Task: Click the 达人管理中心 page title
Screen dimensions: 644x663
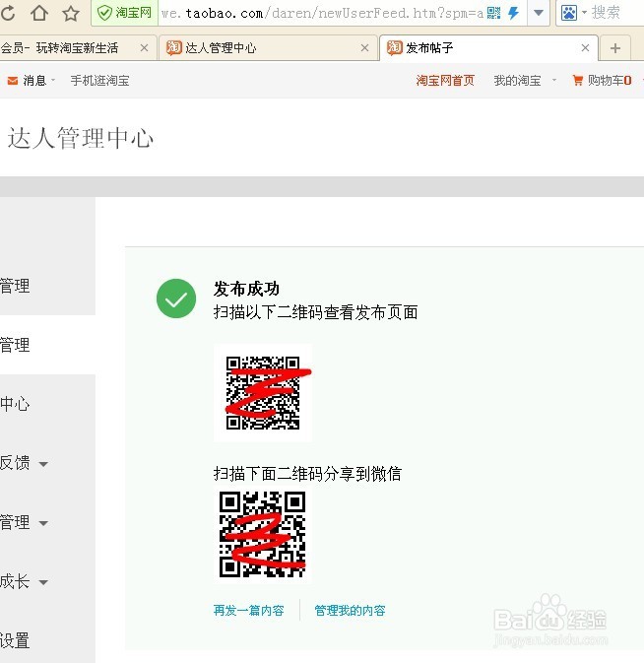Action: (81, 138)
